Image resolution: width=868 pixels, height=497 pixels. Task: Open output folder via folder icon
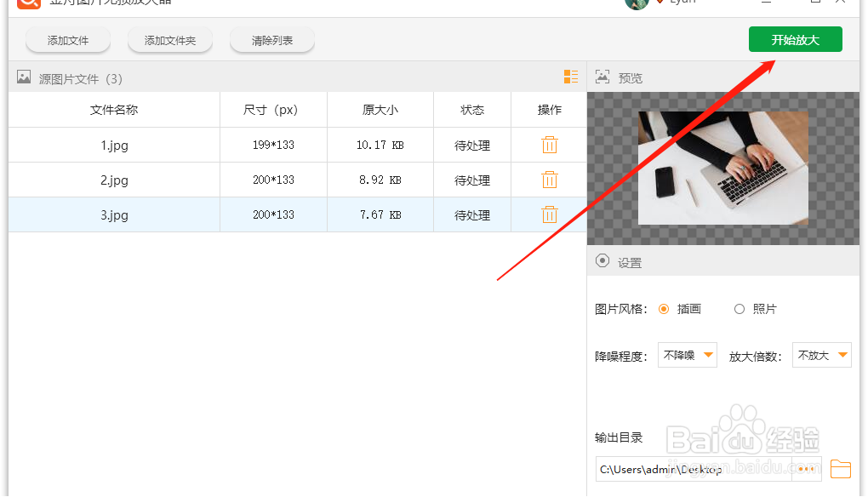click(x=840, y=469)
